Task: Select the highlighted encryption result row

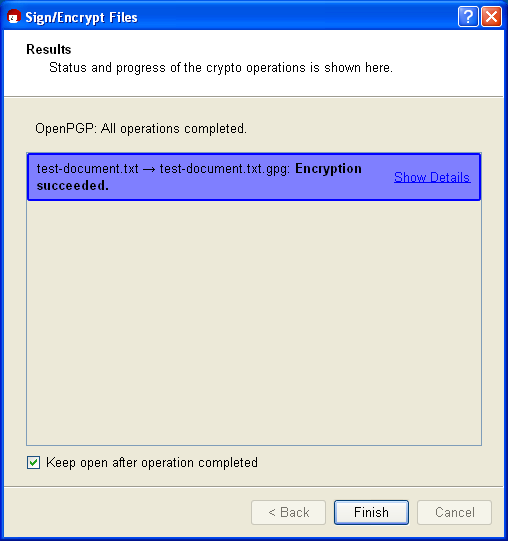Action: [254, 177]
